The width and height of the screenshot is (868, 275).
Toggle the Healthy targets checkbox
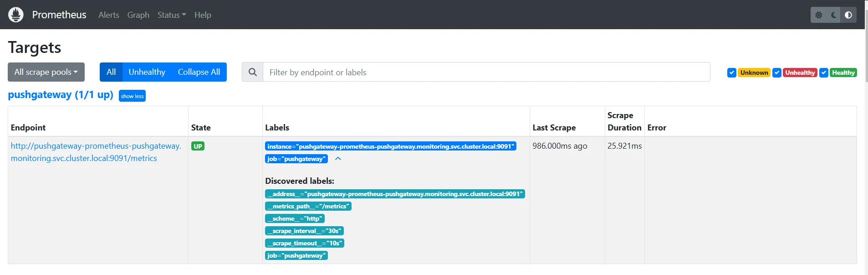tap(824, 73)
